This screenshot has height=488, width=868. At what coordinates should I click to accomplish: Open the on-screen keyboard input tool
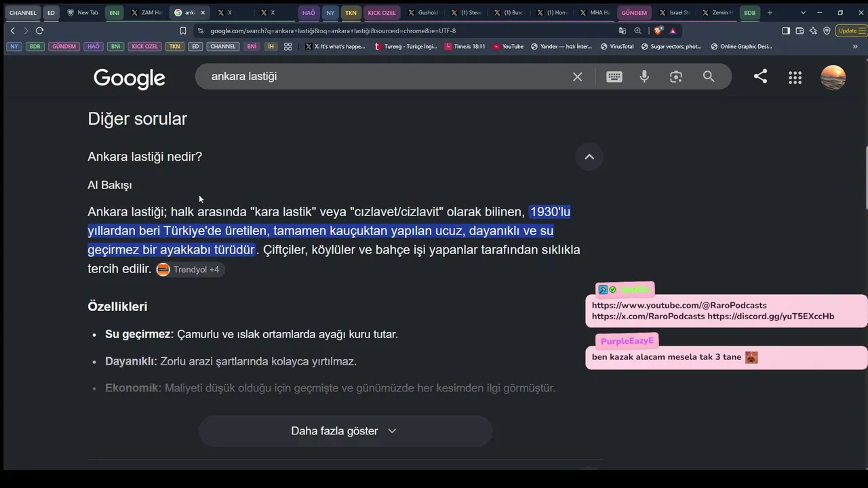tap(614, 77)
